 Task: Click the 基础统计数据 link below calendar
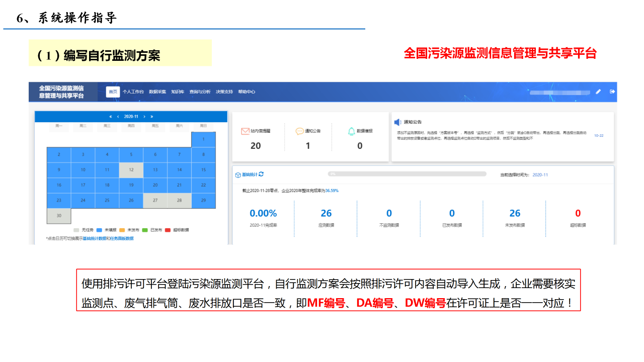pos(94,238)
